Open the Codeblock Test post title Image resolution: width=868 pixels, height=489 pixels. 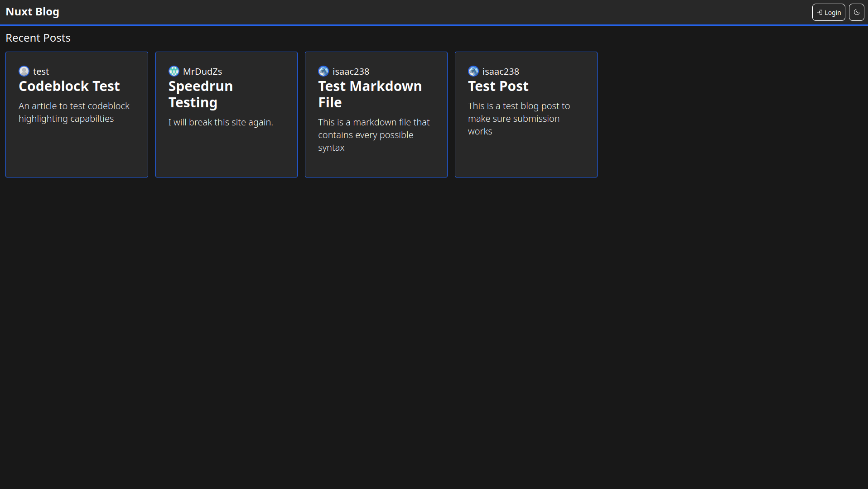(x=69, y=86)
